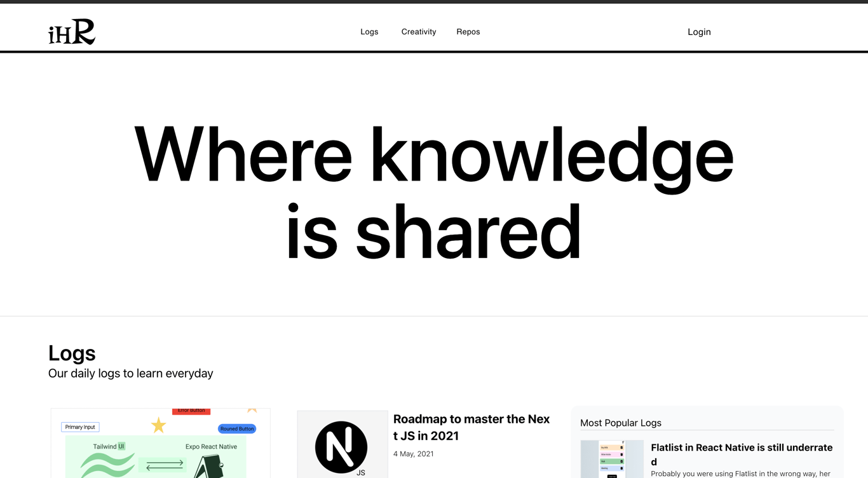Click the blue Rouned Button in the thumbnail
The width and height of the screenshot is (868, 478).
coord(237,428)
